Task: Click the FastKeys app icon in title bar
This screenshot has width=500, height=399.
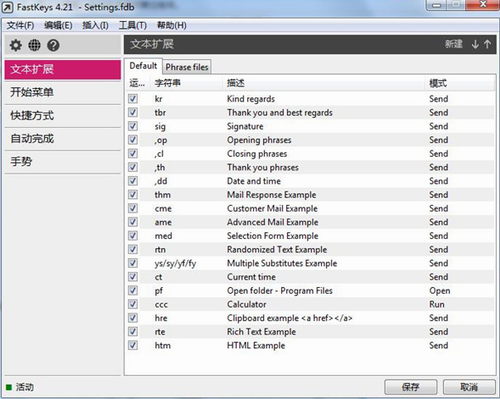Action: click(x=8, y=7)
